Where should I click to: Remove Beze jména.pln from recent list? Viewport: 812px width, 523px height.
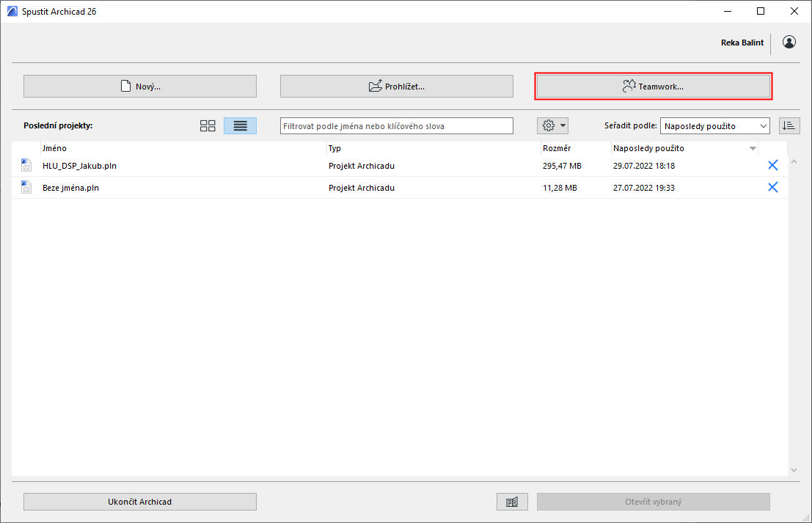click(772, 187)
